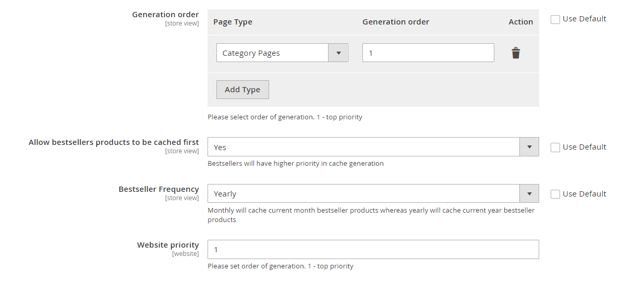This screenshot has width=644, height=282.
Task: Click the Allow bestsellers products label
Action: click(x=114, y=142)
